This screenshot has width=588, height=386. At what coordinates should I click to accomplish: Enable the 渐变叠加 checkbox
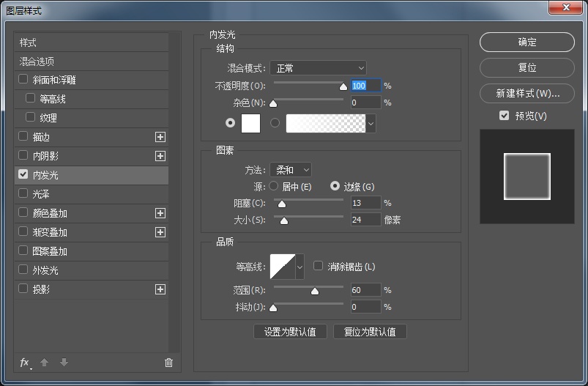[23, 231]
